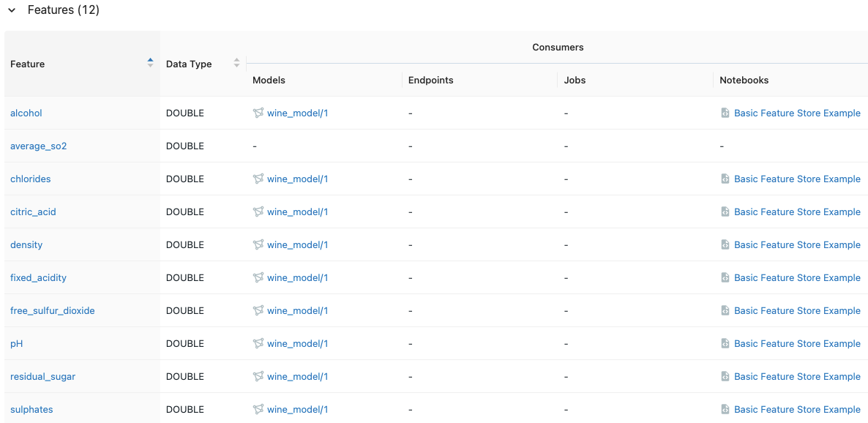Click the Notebooks column header
The height and width of the screenshot is (423, 868).
tap(744, 81)
